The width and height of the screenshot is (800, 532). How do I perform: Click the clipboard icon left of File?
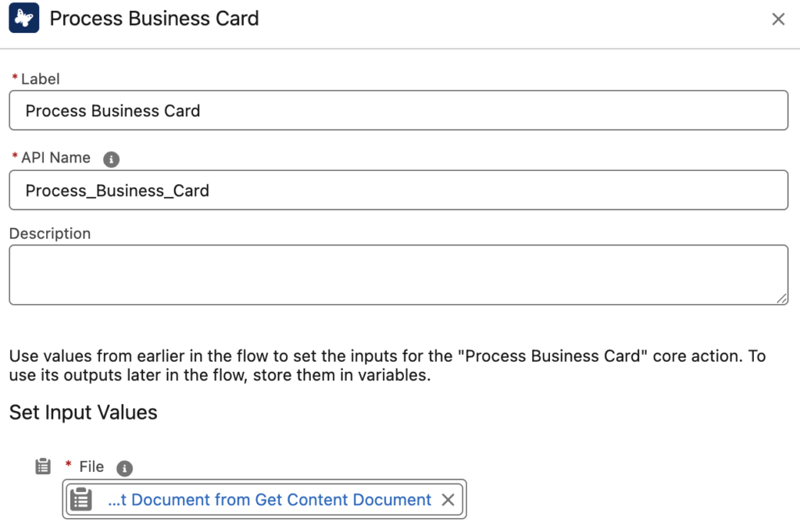[x=43, y=466]
